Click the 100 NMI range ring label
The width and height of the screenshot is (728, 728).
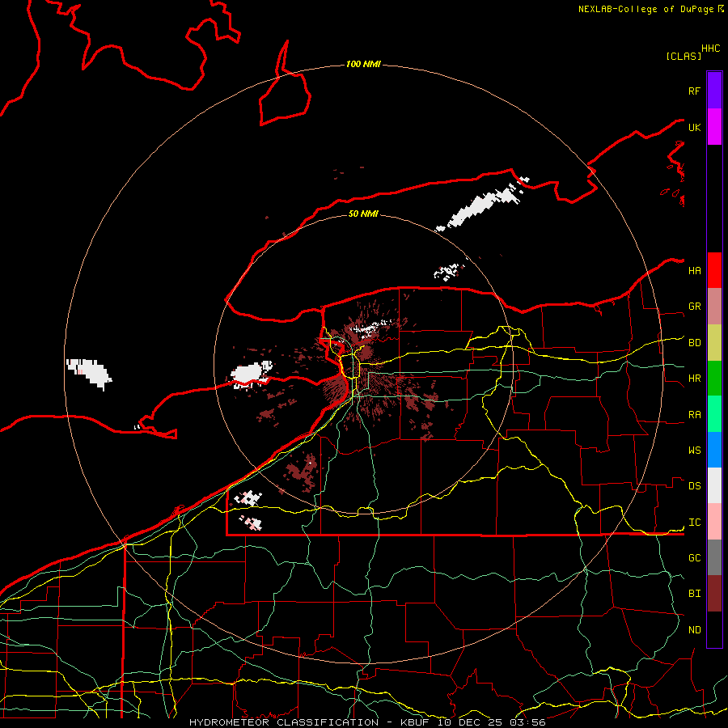point(363,64)
